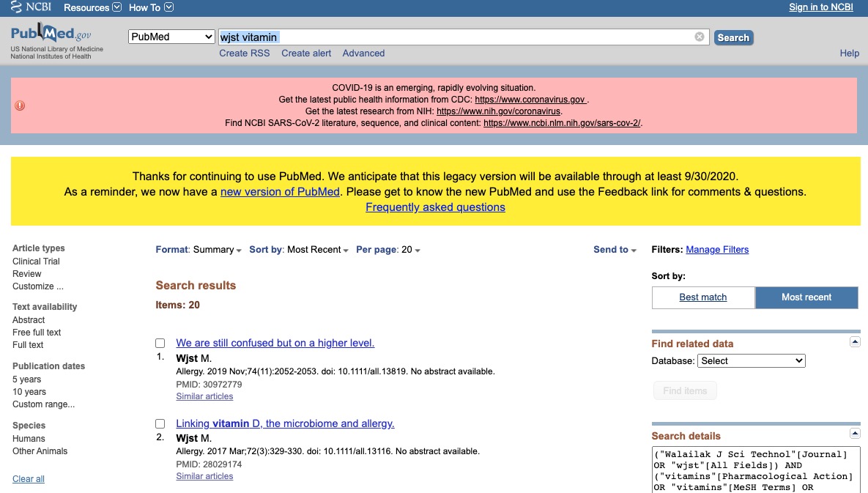
Task: Open the Help link
Action: 849,53
